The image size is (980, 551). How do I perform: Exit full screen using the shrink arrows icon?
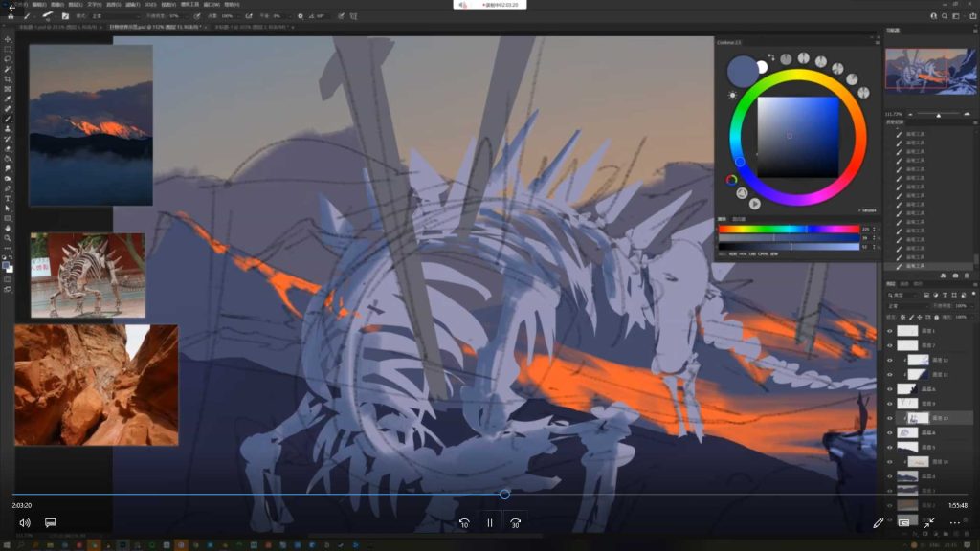(x=929, y=523)
